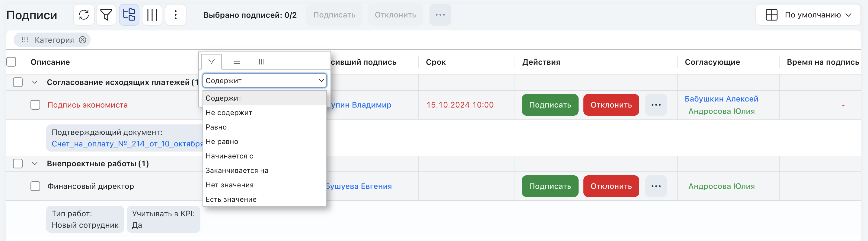The width and height of the screenshot is (868, 241).
Task: Choose the Начинается с filter option
Action: click(264, 156)
